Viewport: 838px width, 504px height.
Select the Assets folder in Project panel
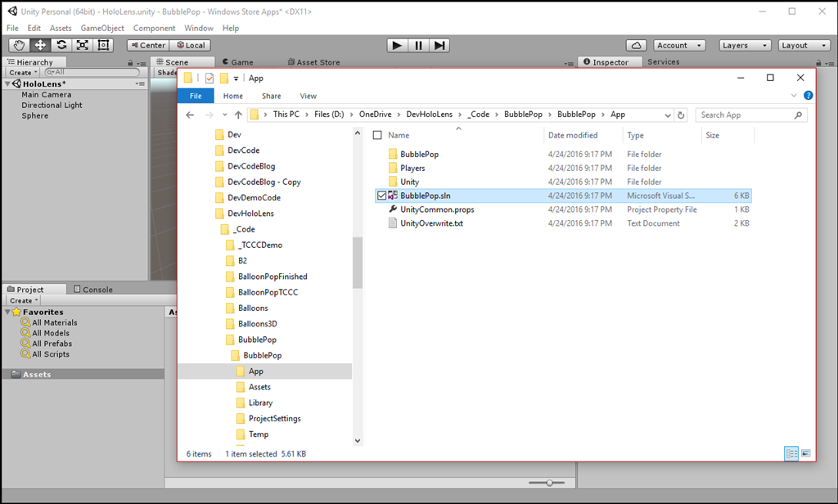point(83,374)
